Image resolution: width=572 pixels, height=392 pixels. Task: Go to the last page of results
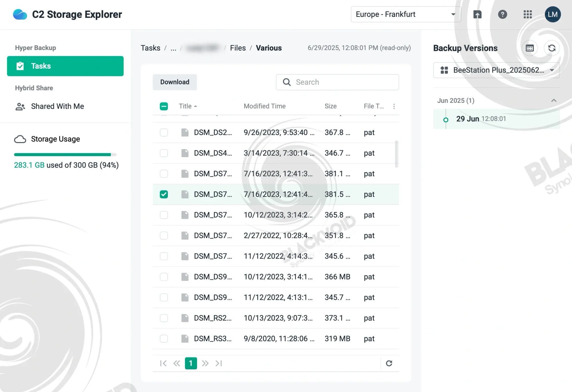(219, 363)
